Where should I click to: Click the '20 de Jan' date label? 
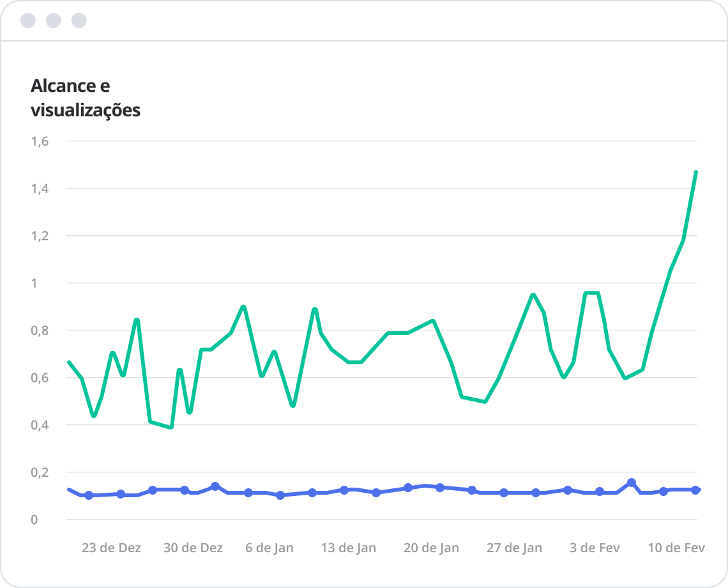click(431, 548)
